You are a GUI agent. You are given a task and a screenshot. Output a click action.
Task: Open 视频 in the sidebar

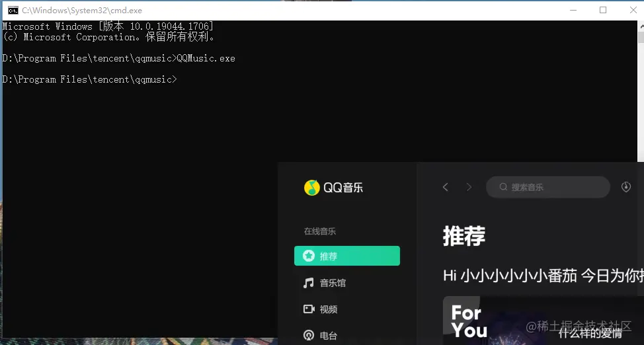pyautogui.click(x=347, y=309)
